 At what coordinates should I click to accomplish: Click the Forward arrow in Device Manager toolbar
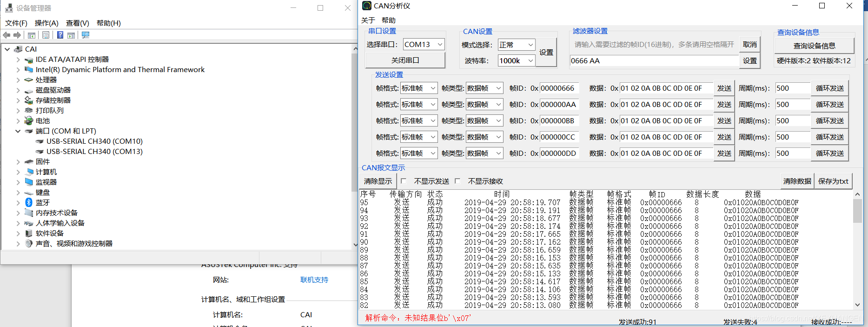[x=17, y=35]
